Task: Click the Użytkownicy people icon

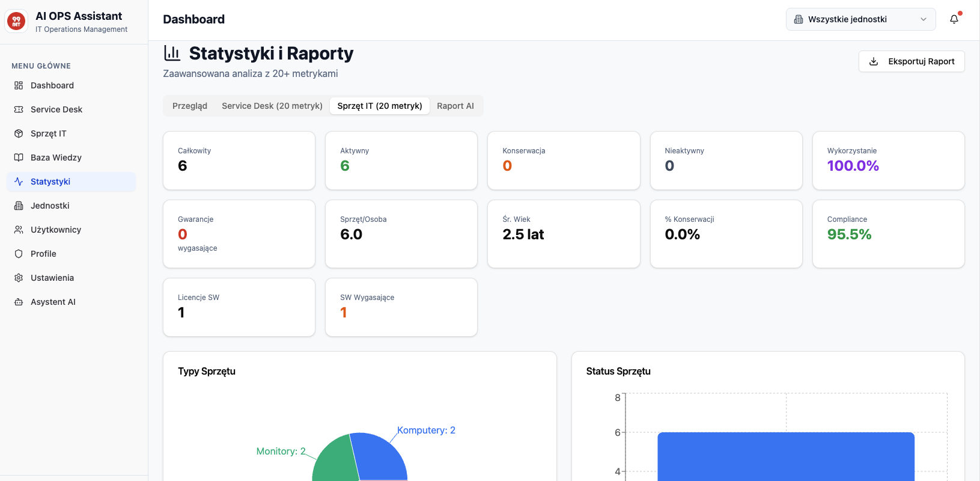Action: 19,230
